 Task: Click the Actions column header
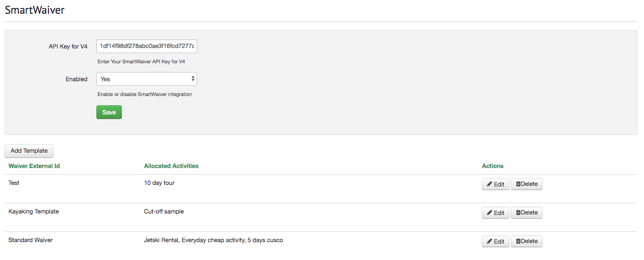(x=493, y=166)
